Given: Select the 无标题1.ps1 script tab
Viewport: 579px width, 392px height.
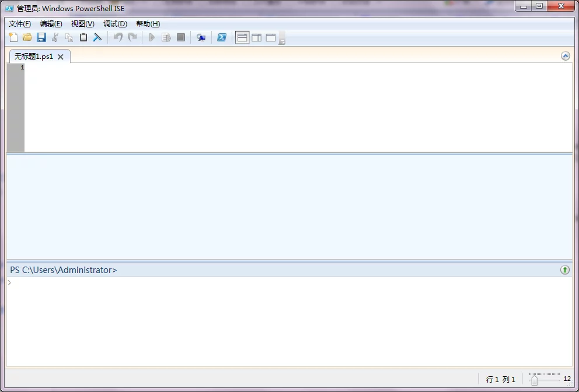Looking at the screenshot, I should coord(34,57).
